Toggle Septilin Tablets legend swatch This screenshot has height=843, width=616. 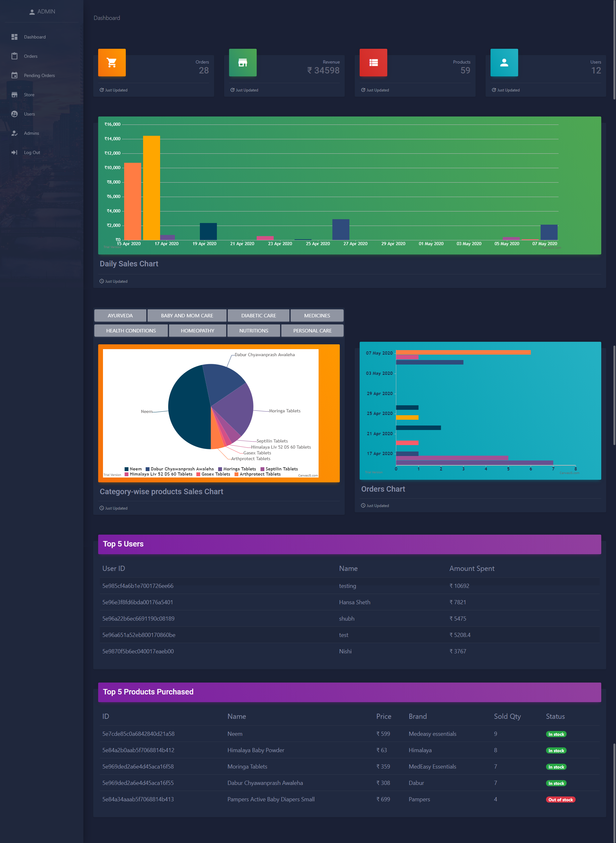pyautogui.click(x=262, y=469)
